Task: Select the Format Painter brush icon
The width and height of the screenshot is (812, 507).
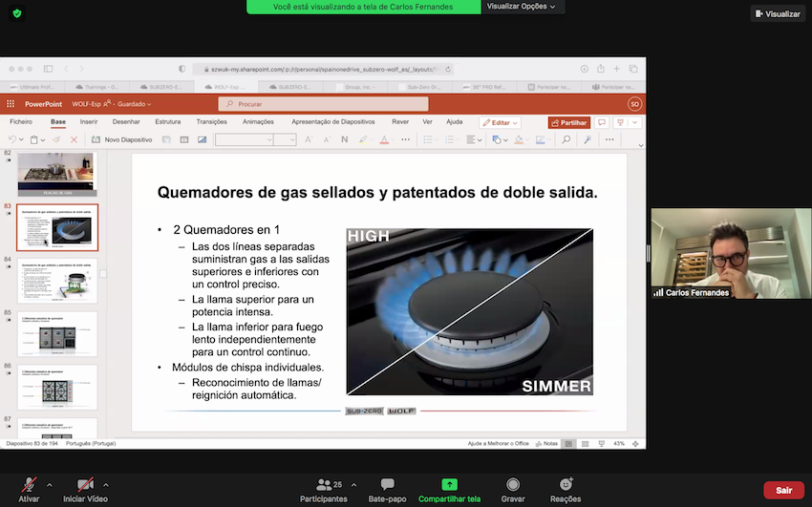Action: tap(57, 139)
